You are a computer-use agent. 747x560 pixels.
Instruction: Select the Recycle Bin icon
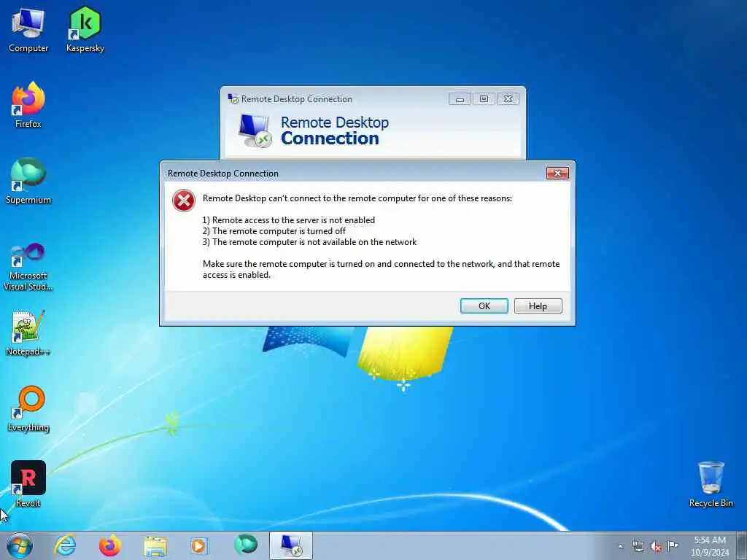click(x=711, y=484)
